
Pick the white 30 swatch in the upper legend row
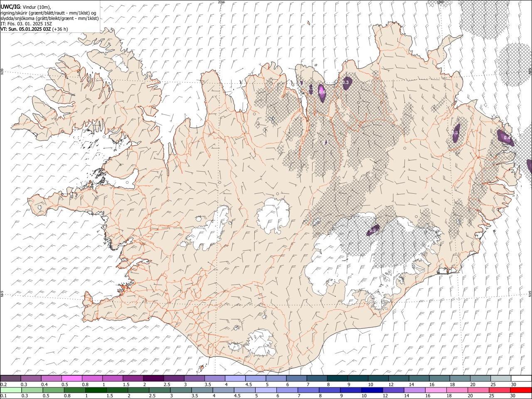[520, 378]
